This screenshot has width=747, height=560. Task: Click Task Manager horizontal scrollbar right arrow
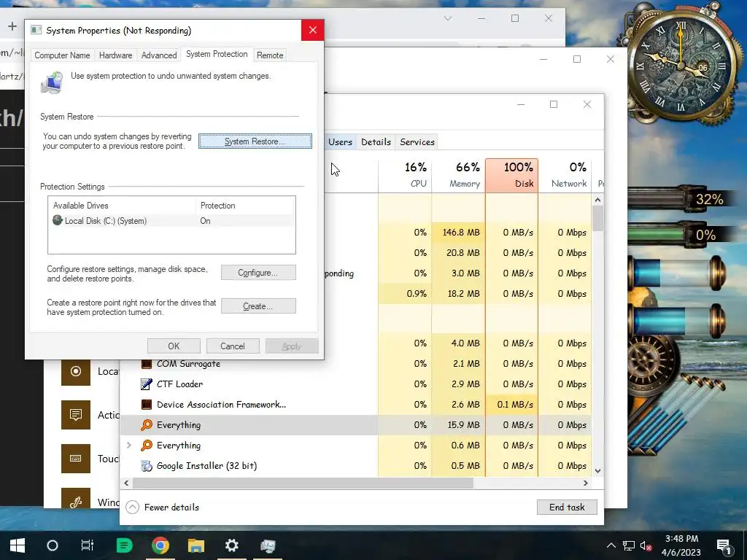[586, 483]
